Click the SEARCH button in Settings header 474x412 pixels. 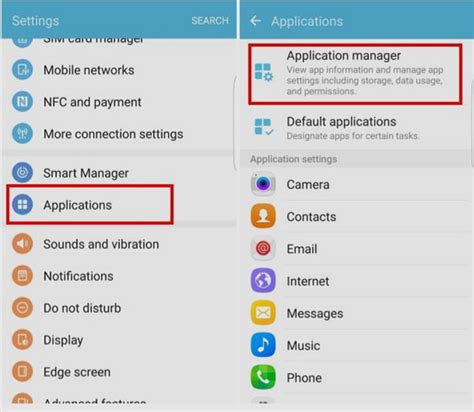coord(210,21)
